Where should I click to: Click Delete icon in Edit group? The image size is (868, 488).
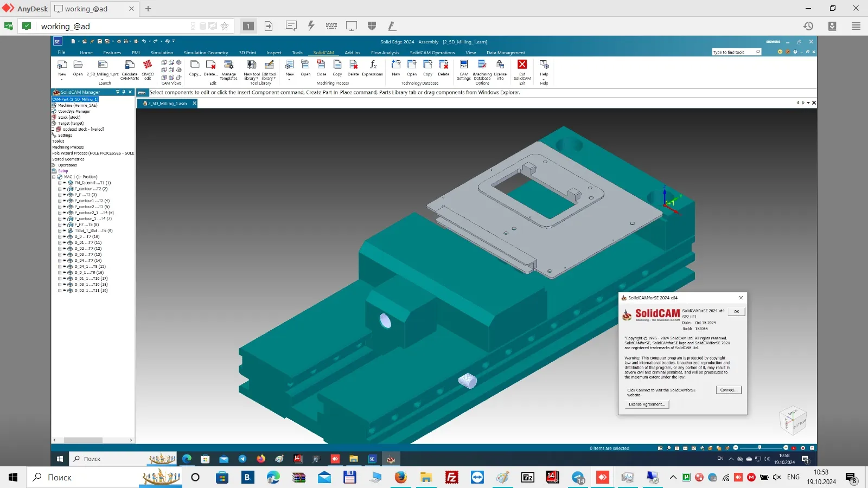pyautogui.click(x=210, y=65)
